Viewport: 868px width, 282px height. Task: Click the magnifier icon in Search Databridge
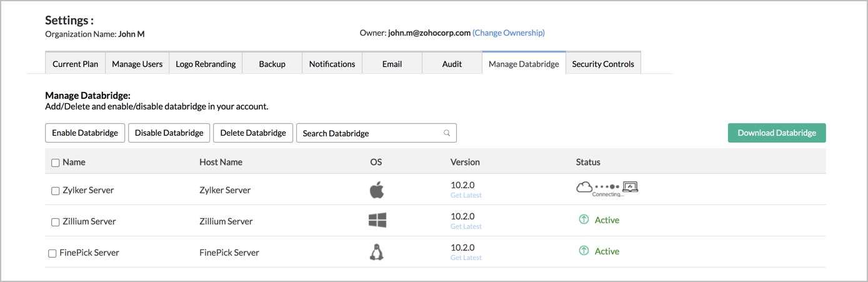pos(447,133)
